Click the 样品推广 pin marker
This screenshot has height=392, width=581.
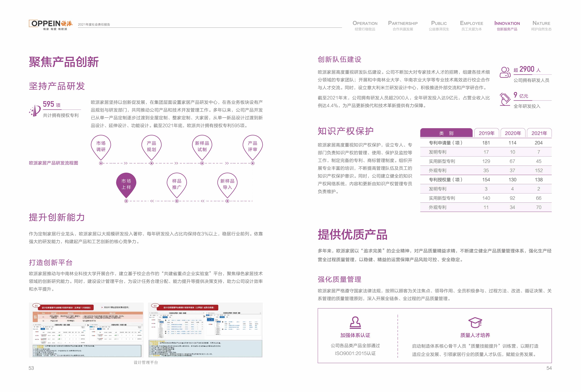pos(177,184)
